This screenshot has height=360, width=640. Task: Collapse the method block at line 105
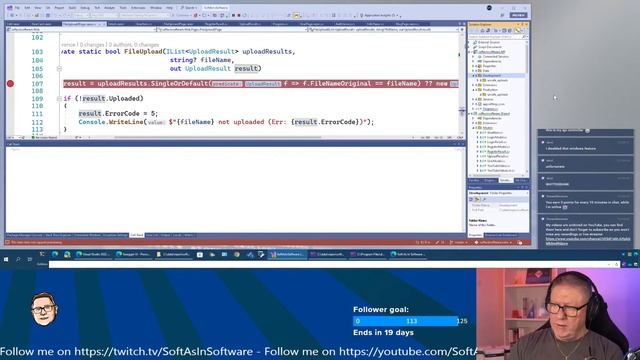pyautogui.click(x=59, y=69)
